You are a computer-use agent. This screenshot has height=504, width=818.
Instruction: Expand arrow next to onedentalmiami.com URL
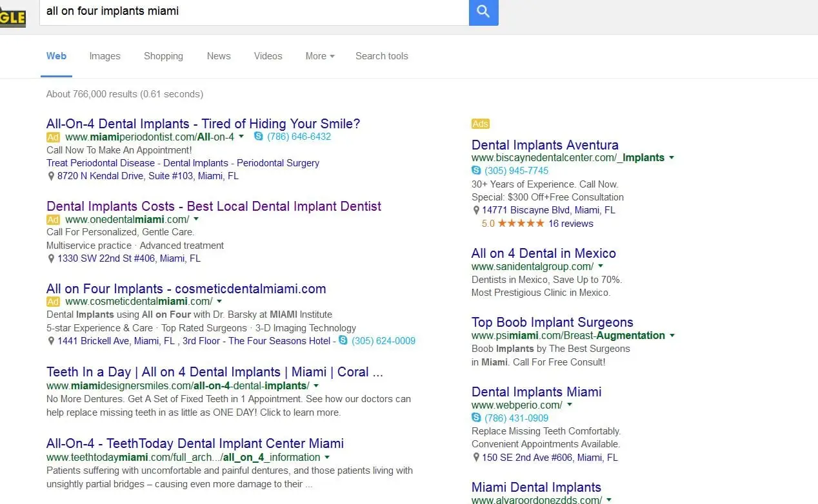(x=197, y=219)
